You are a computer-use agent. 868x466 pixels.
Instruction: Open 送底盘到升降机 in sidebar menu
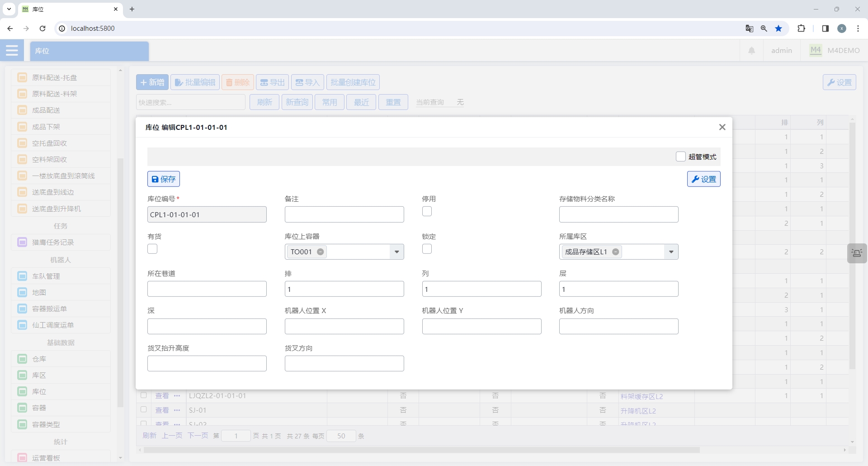pyautogui.click(x=61, y=209)
